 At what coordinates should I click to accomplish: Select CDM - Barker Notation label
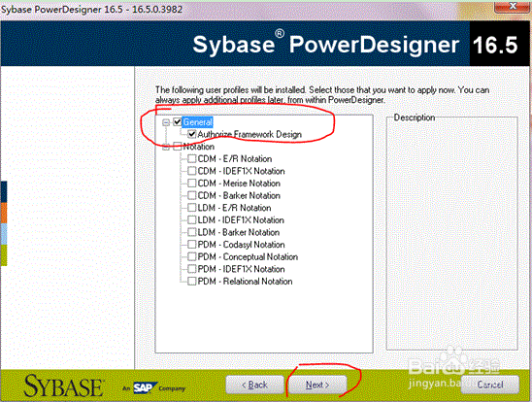tap(239, 195)
